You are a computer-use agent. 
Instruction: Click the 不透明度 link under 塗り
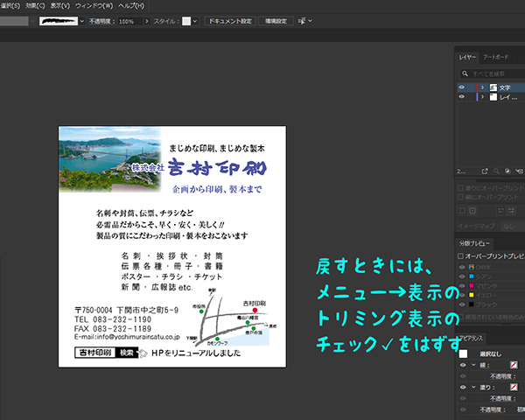(x=503, y=399)
